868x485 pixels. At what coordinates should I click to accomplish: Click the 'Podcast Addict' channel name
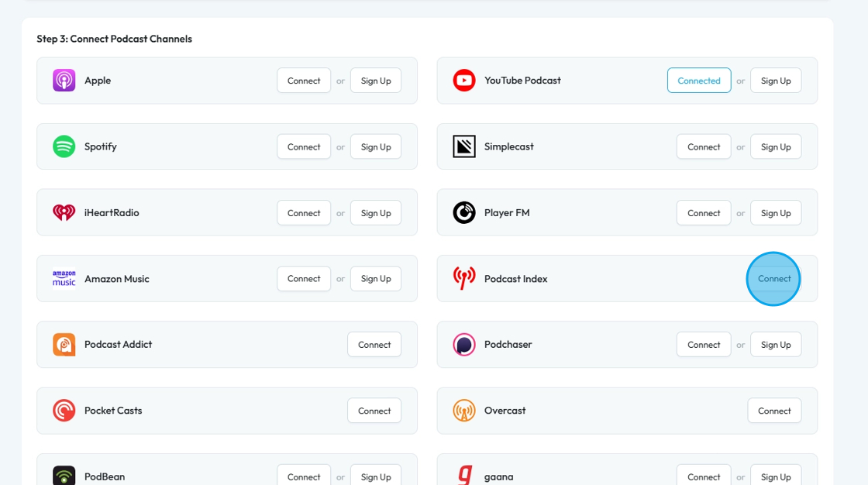(118, 344)
